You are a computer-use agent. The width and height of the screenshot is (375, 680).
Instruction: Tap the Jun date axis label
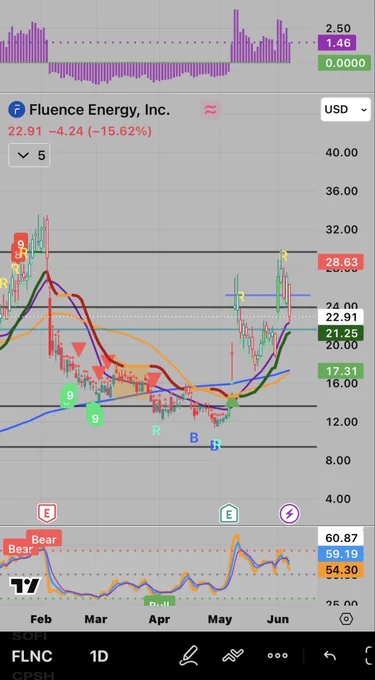pos(278,619)
